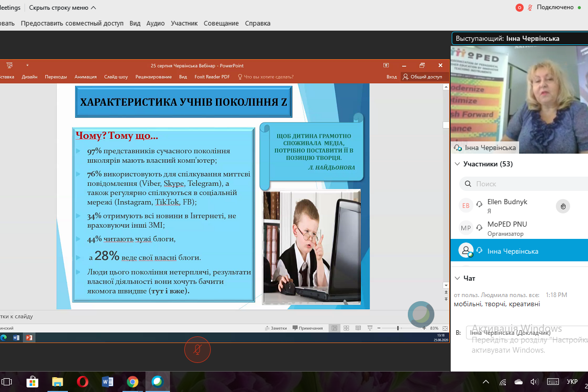Open Google Chrome from the taskbar
This screenshot has width=588, height=392.
[x=132, y=382]
